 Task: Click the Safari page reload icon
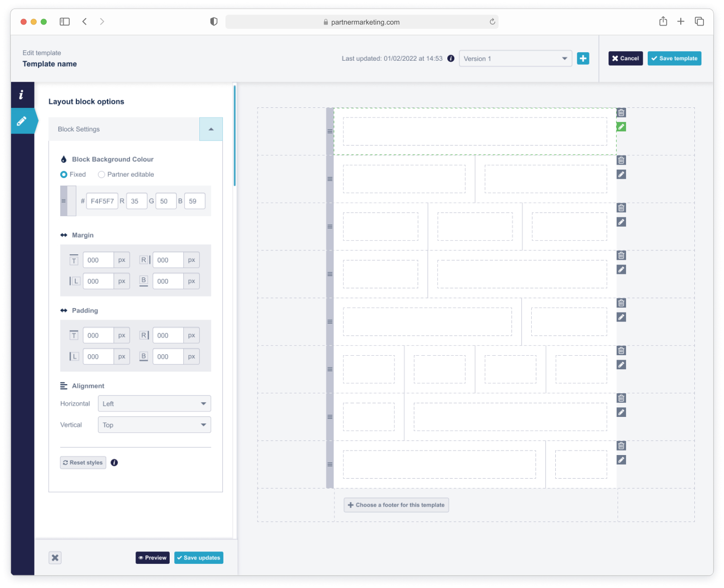pos(492,22)
